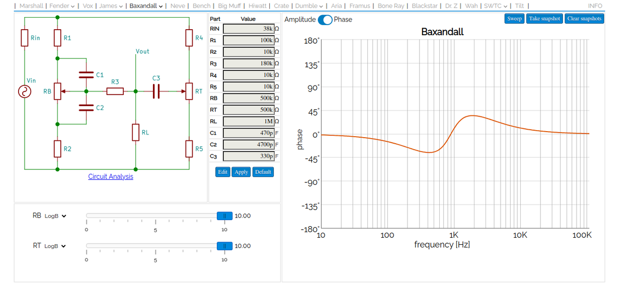
Task: Clear all snapshots
Action: pos(584,19)
